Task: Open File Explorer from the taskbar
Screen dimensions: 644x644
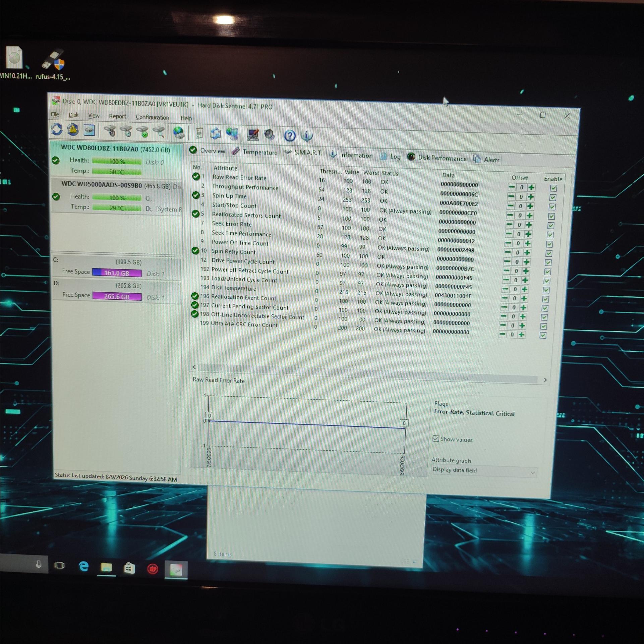Action: [x=107, y=567]
